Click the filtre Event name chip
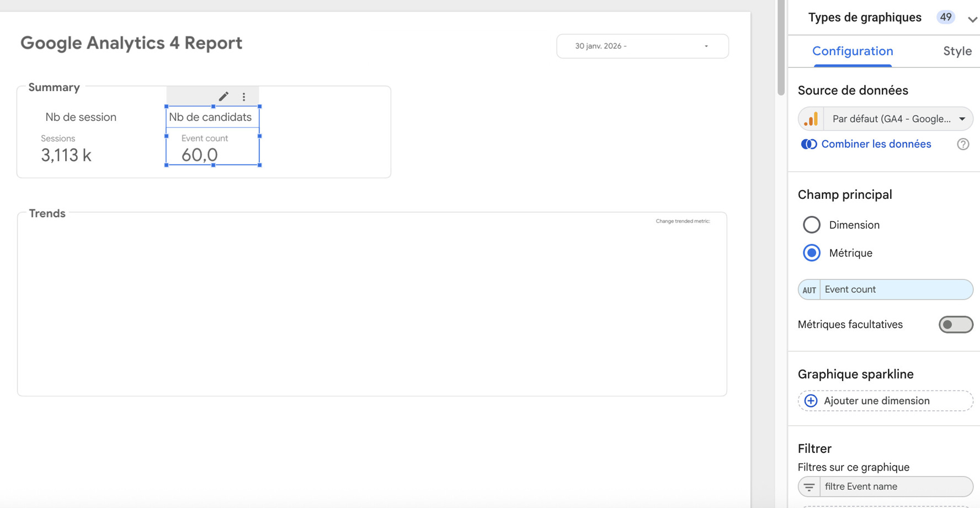The width and height of the screenshot is (980, 508). click(x=886, y=487)
